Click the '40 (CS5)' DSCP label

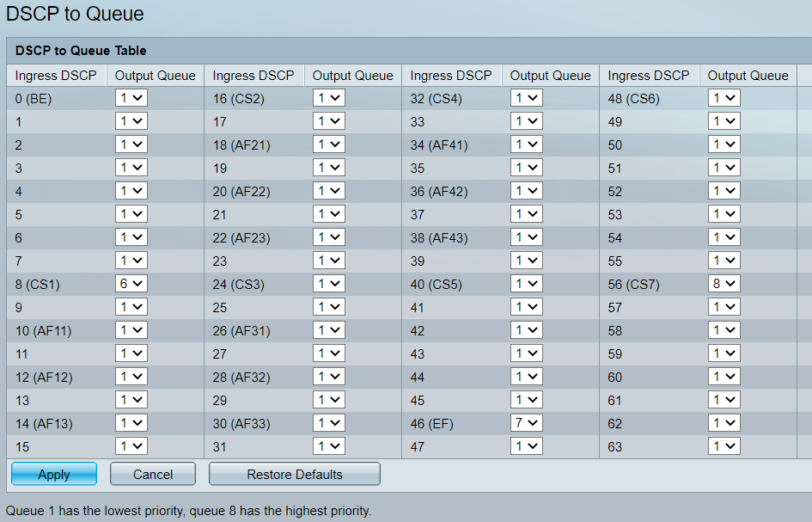pos(436,285)
